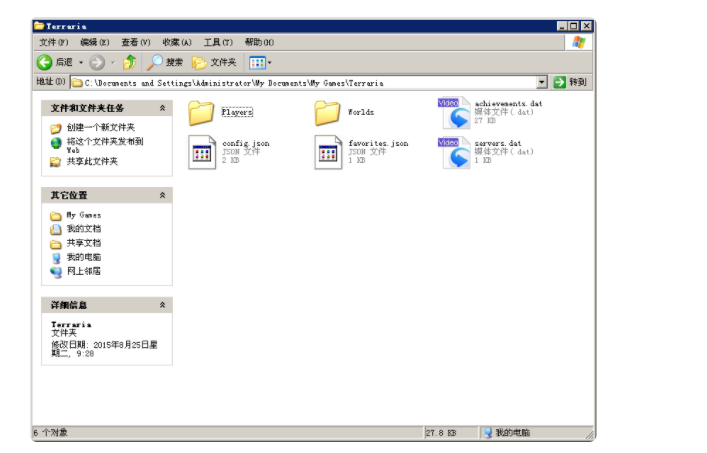Click the Go (转到) button

(570, 82)
